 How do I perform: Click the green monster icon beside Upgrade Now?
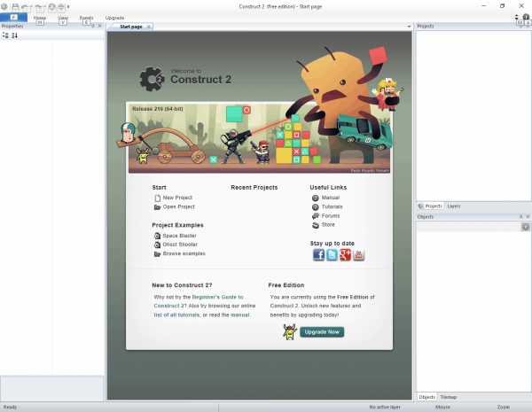click(x=290, y=331)
